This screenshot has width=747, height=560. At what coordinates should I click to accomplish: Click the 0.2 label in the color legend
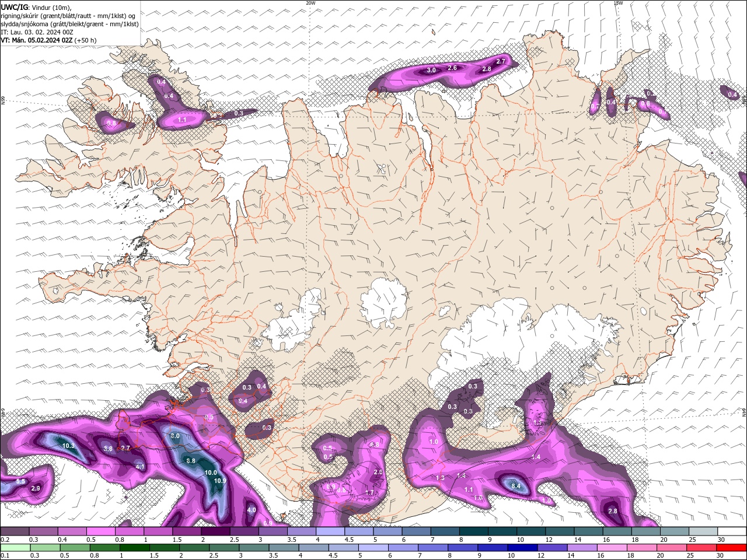(x=5, y=540)
